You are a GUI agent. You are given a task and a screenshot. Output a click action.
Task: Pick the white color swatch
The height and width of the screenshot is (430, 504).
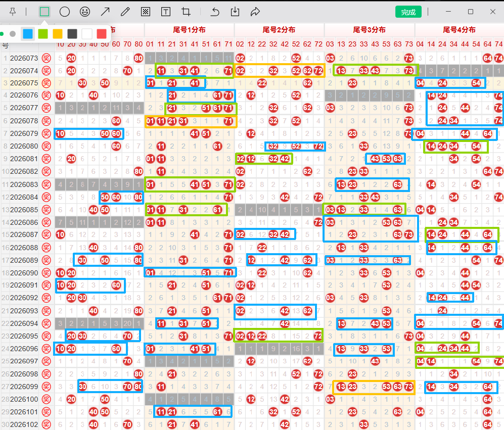click(87, 34)
